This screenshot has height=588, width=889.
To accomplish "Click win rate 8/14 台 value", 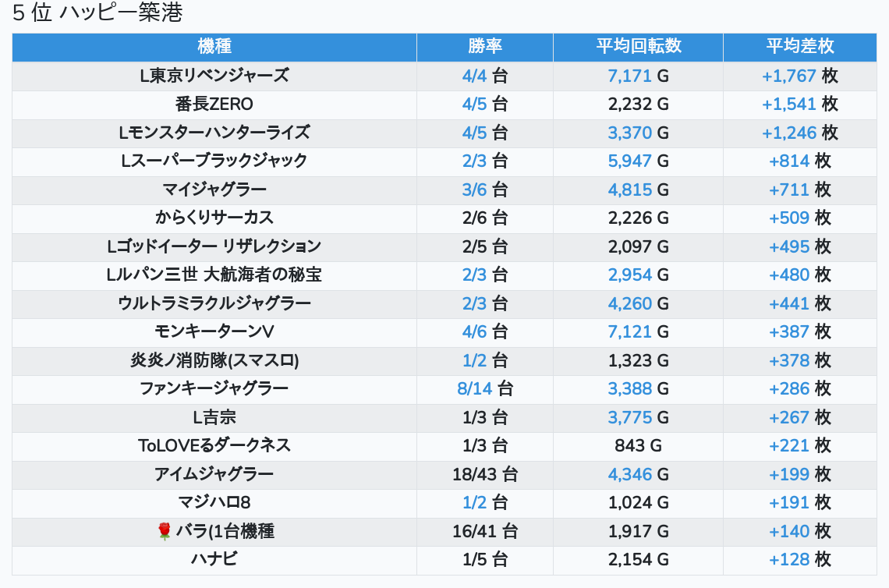I will pyautogui.click(x=485, y=389).
